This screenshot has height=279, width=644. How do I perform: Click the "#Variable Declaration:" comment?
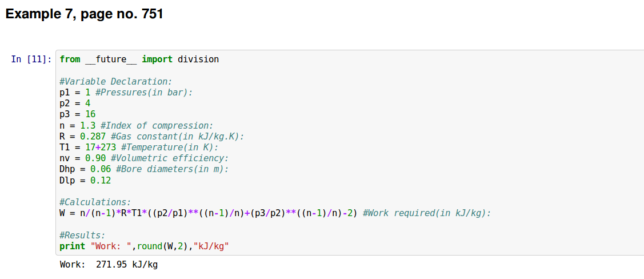pyautogui.click(x=115, y=81)
